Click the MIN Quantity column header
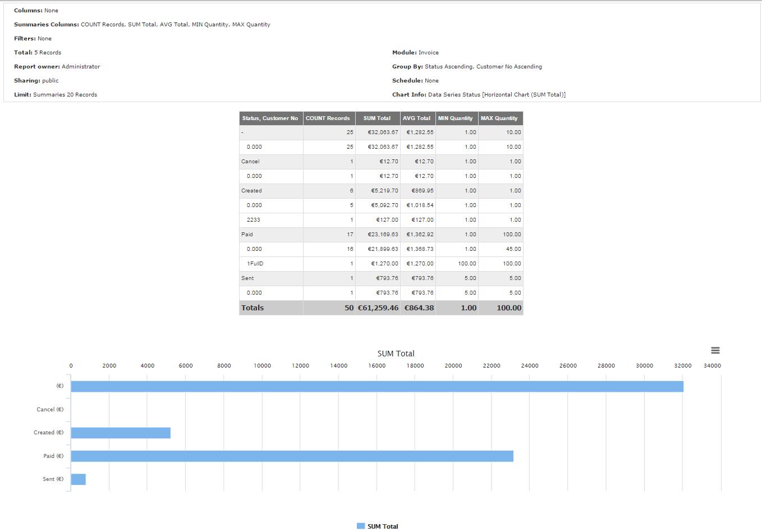 [x=456, y=118]
